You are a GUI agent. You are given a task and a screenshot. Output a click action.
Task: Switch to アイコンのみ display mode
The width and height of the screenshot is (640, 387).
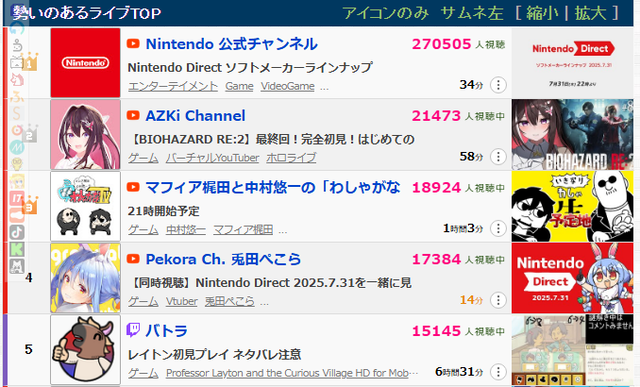(x=385, y=13)
